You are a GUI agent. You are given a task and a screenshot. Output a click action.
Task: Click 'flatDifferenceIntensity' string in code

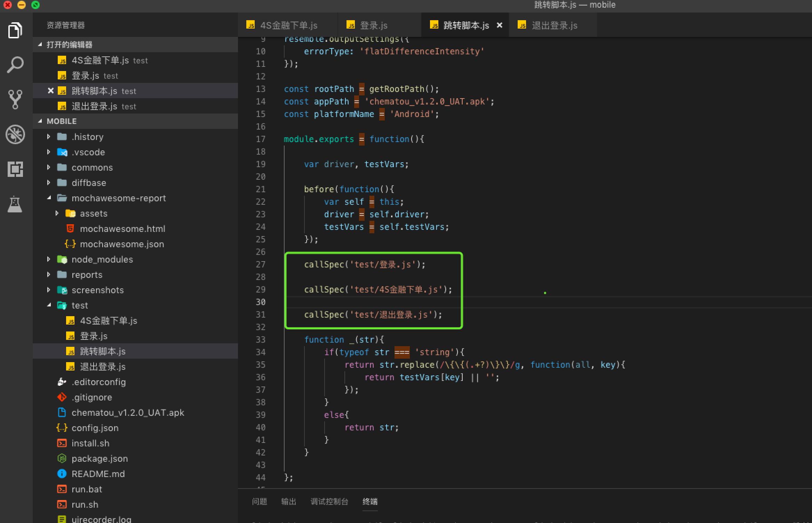coord(422,52)
